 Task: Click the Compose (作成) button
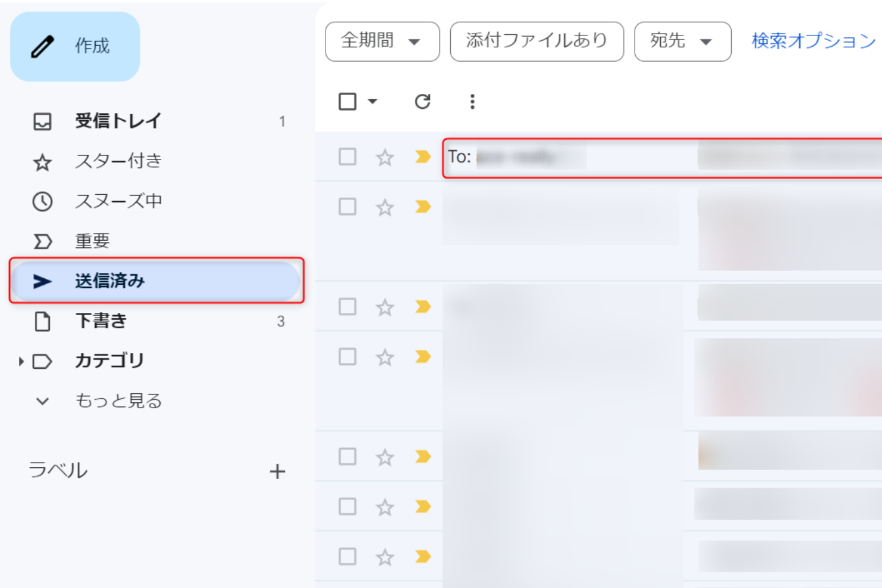[75, 47]
